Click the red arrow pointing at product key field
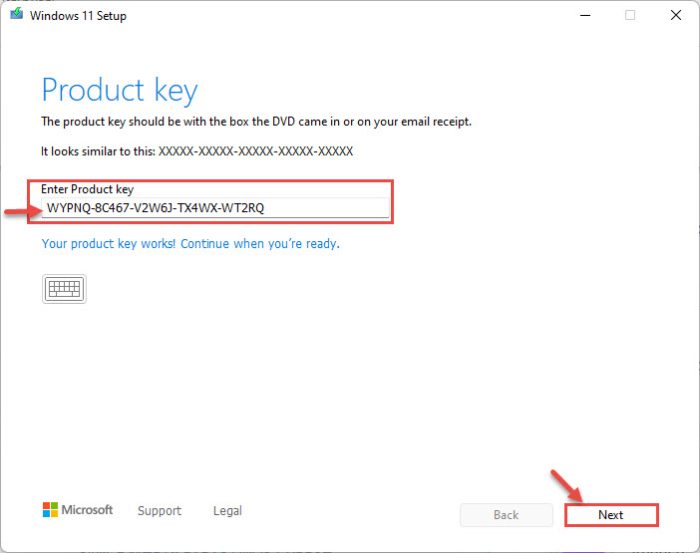The height and width of the screenshot is (553, 700). coord(19,212)
